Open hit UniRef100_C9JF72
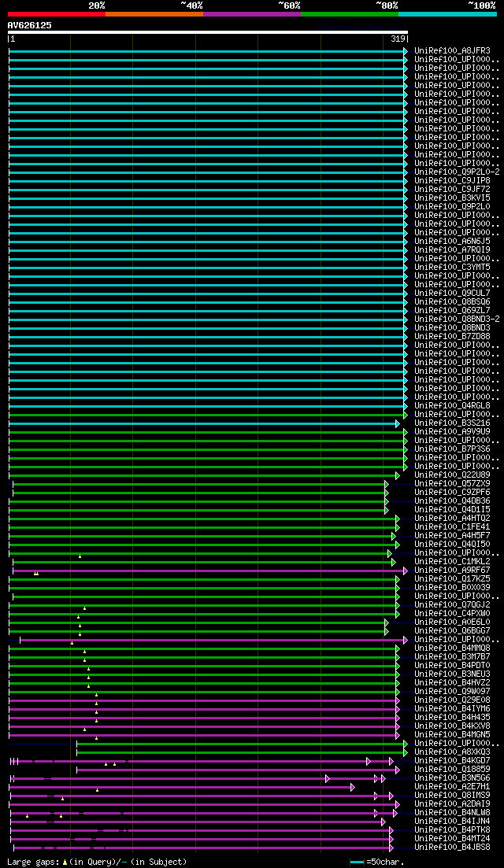This screenshot has width=504, height=868. (452, 190)
